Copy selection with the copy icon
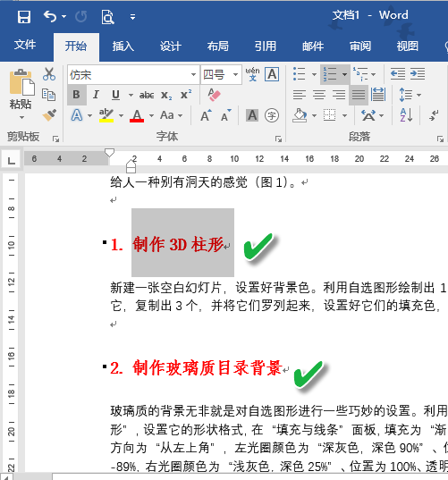448x480 pixels. (49, 95)
